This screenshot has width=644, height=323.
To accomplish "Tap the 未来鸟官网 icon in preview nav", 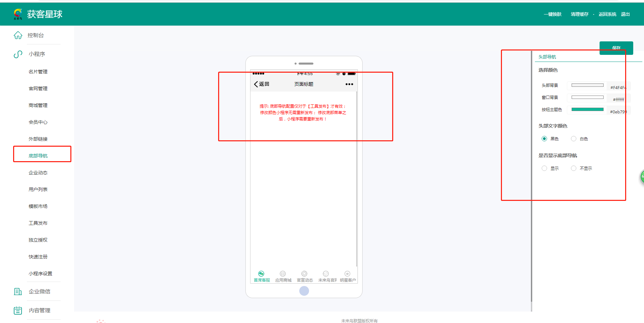I will click(x=326, y=274).
